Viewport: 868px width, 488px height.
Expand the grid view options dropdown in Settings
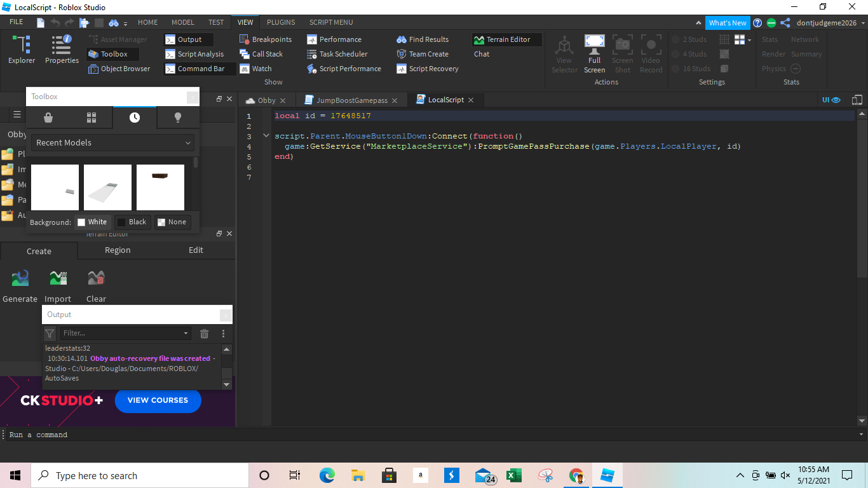click(x=750, y=40)
